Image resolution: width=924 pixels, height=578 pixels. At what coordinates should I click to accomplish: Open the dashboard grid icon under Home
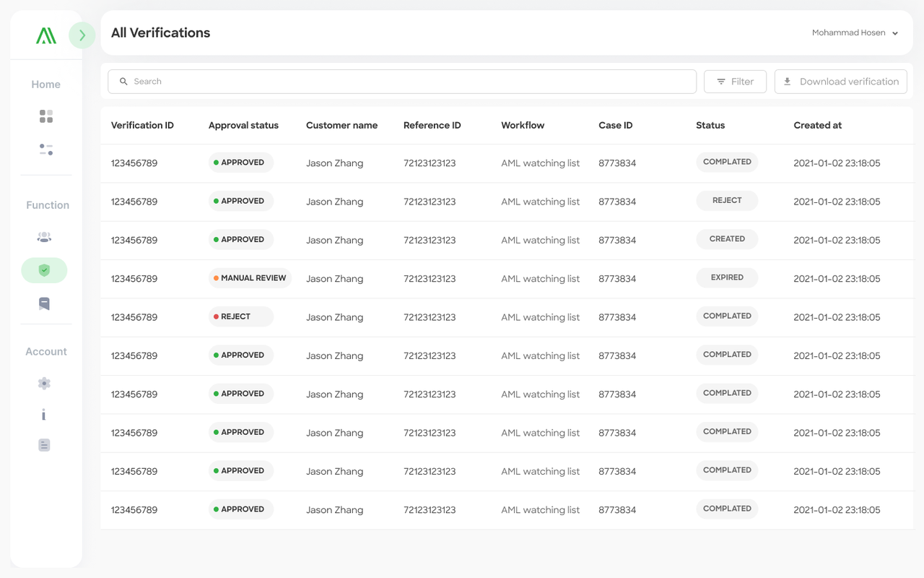coord(46,116)
